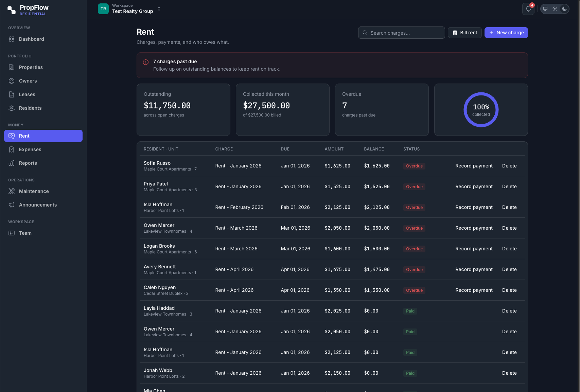Delete Layla Haddad's paid charge
Screen dimensions: 580x392
(509, 311)
